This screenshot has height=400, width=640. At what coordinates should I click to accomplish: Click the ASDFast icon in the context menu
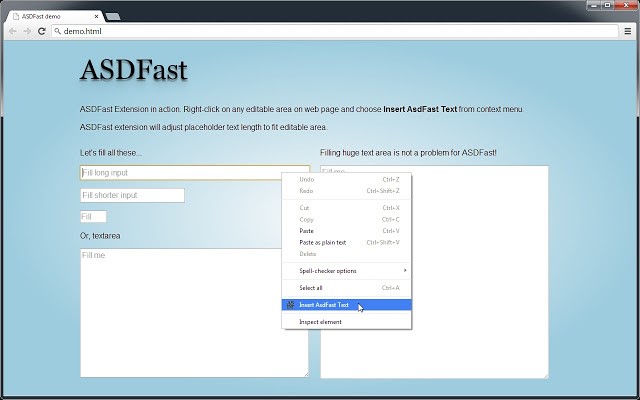[290, 305]
